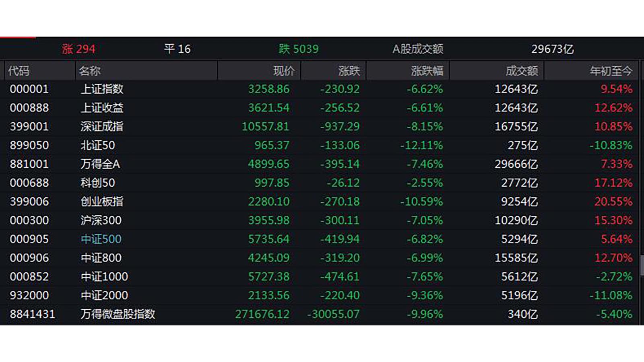The width and height of the screenshot is (644, 362).
Task: Select the 万得微盘股指数 row name
Action: [x=118, y=314]
